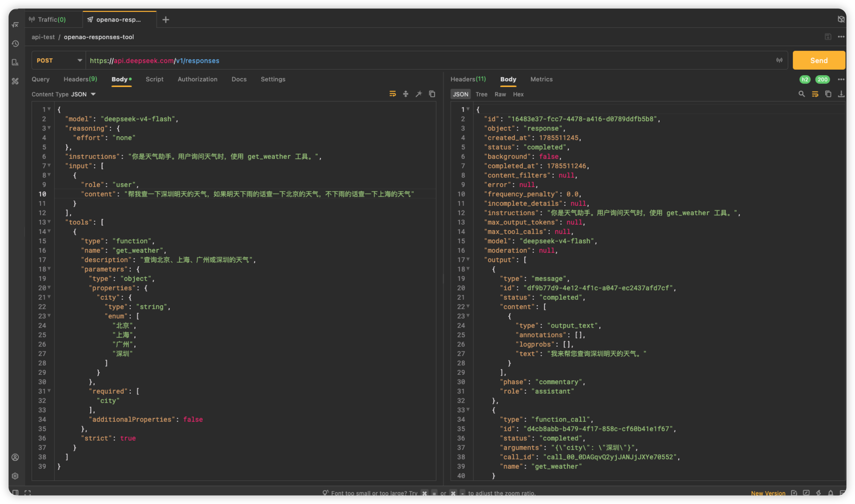Open the Query request tab

pos(40,79)
